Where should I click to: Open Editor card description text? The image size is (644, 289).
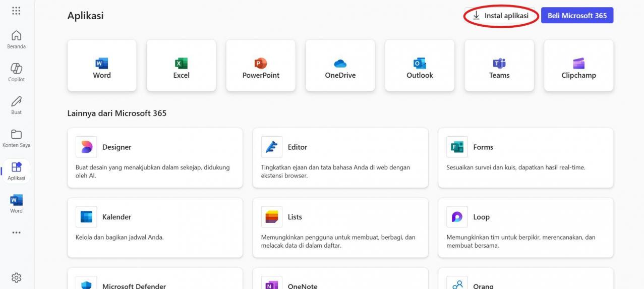pos(335,171)
